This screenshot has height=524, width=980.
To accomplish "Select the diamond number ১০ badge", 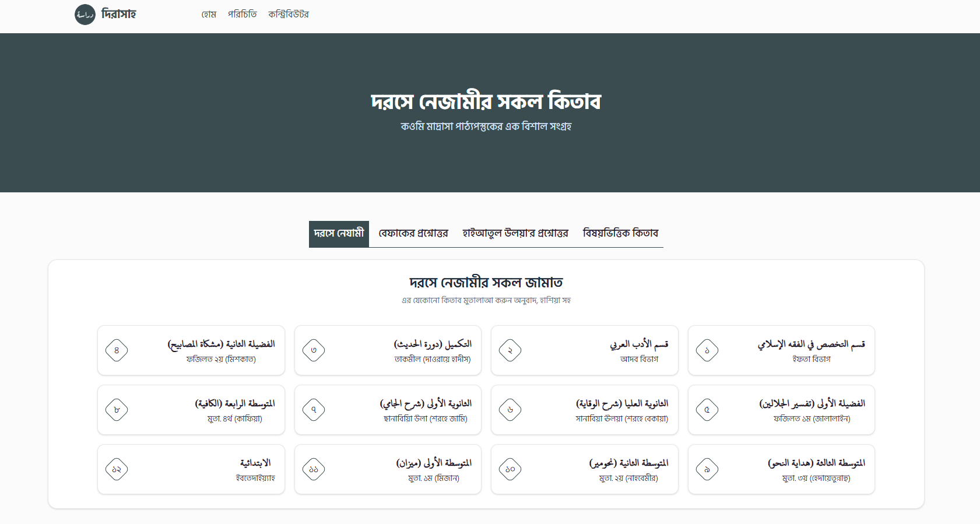I will [510, 469].
